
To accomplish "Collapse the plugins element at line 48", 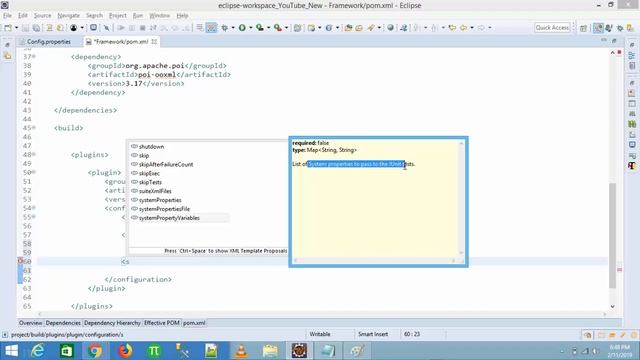I will 34,154.
